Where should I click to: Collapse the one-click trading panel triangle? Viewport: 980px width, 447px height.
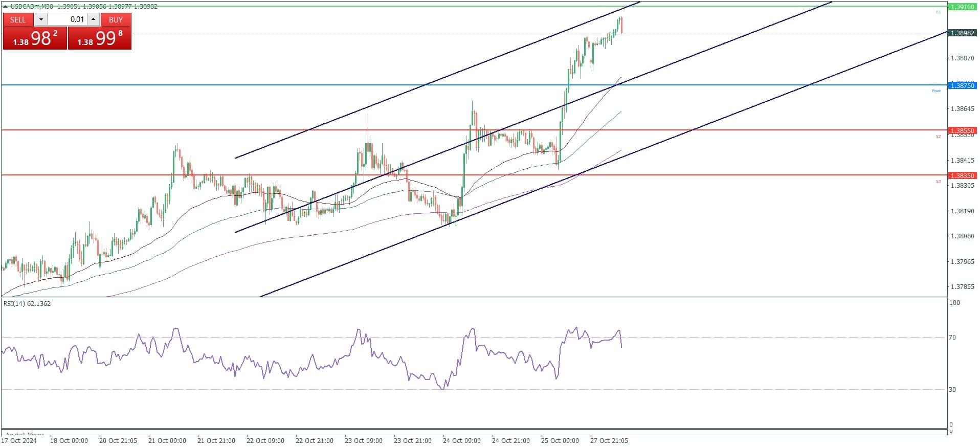click(6, 6)
